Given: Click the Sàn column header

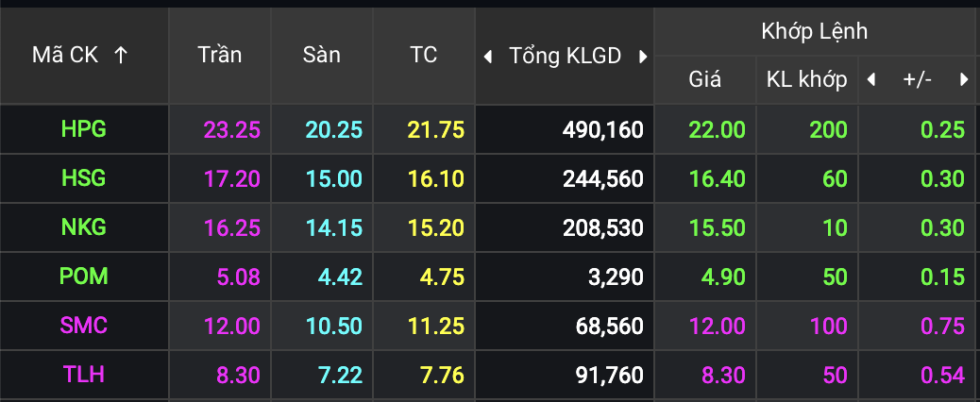Looking at the screenshot, I should [322, 56].
